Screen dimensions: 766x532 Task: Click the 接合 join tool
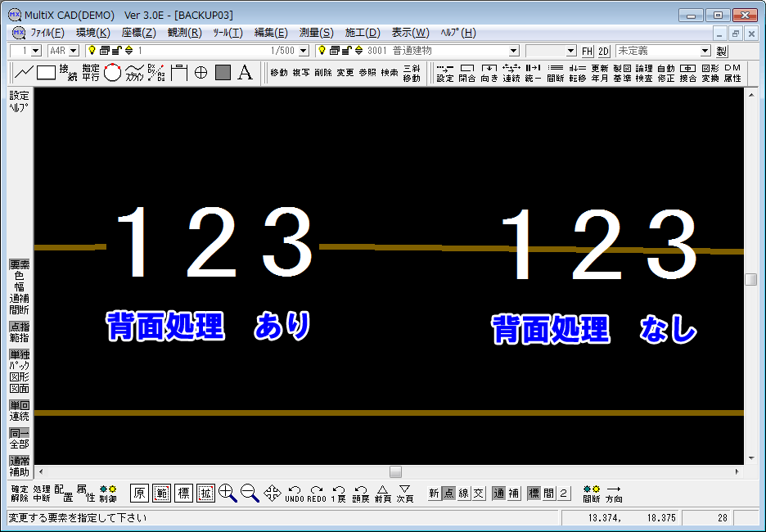[x=687, y=74]
